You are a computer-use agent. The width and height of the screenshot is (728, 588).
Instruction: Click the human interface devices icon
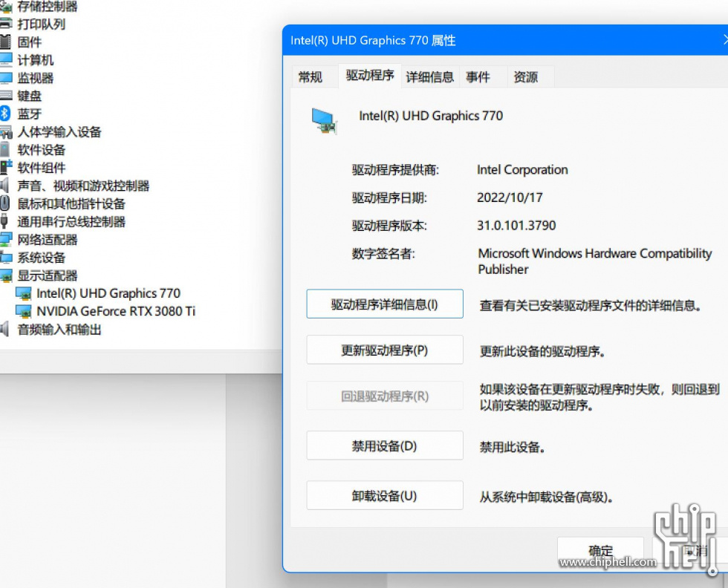5,132
